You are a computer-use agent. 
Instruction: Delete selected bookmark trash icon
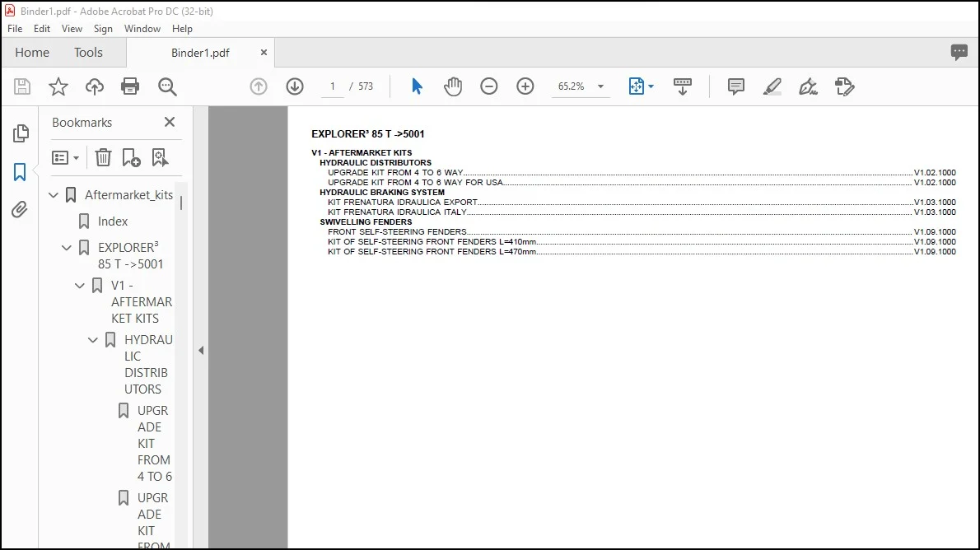[x=103, y=157]
